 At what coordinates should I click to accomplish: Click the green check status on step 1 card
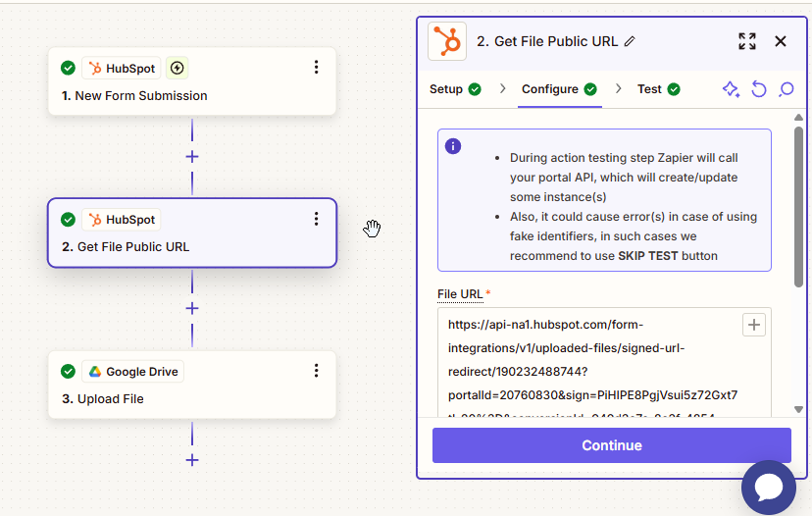point(68,68)
